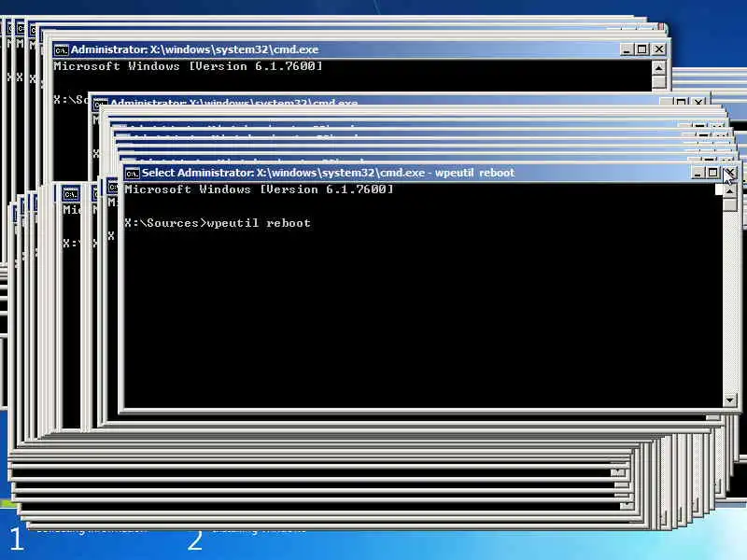The width and height of the screenshot is (747, 560).
Task: Click title 'Administrator: X:\windows\system32\cmd.exe' of top background window
Action: pos(195,49)
